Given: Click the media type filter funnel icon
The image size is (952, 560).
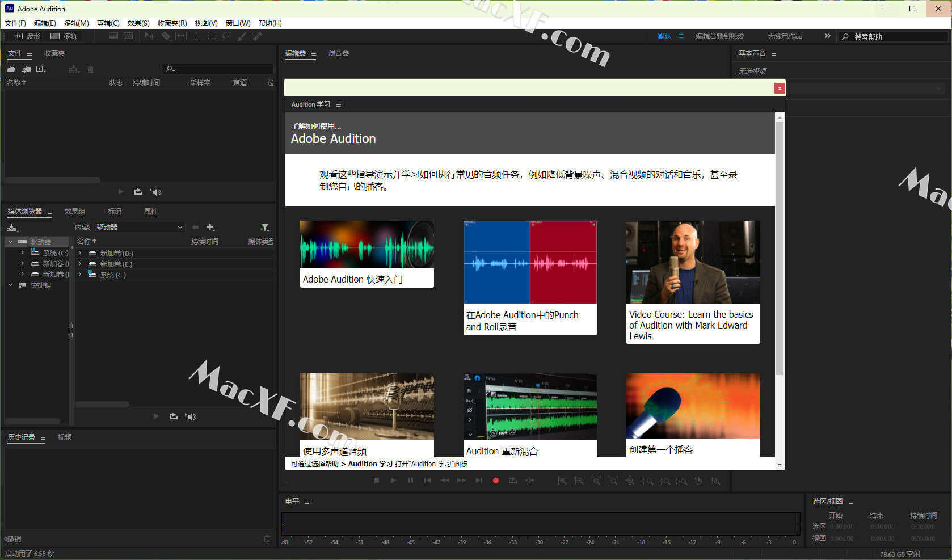Looking at the screenshot, I should tap(264, 228).
